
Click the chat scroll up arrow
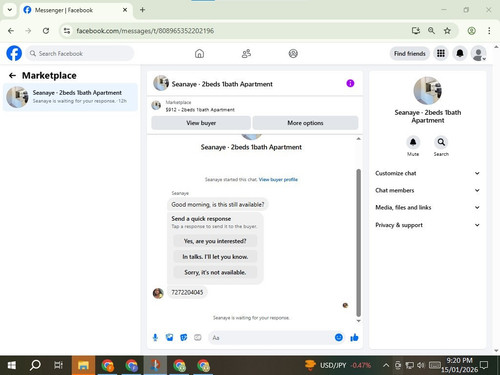point(358,139)
